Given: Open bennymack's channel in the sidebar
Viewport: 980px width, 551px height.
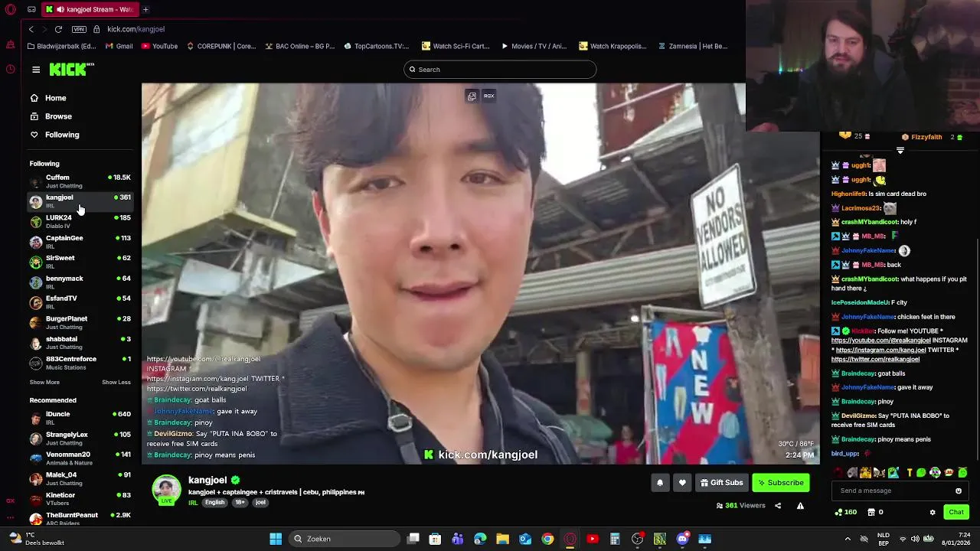Looking at the screenshot, I should click(x=80, y=282).
